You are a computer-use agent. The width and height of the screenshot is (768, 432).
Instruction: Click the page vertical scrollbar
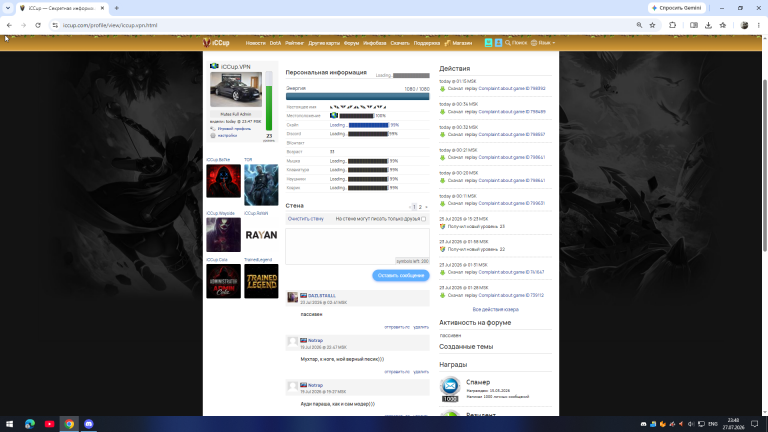pos(765,165)
